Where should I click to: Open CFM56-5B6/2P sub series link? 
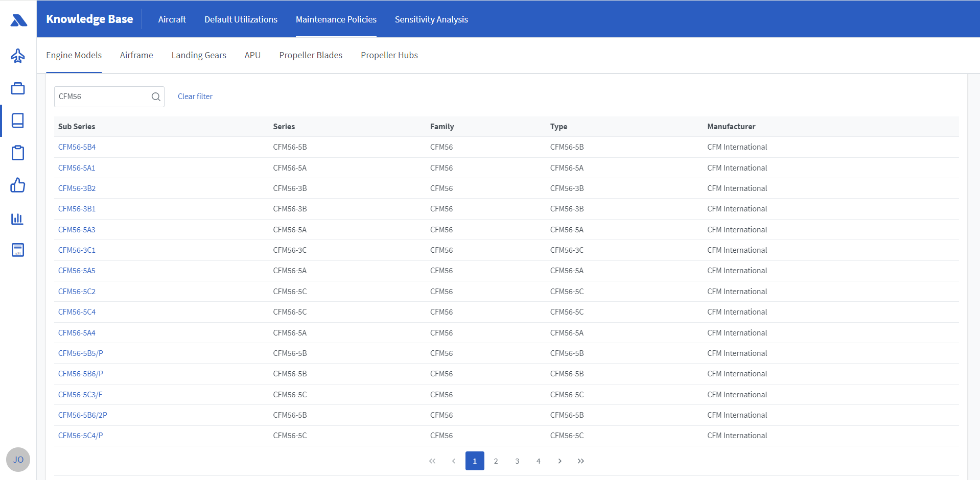tap(83, 415)
